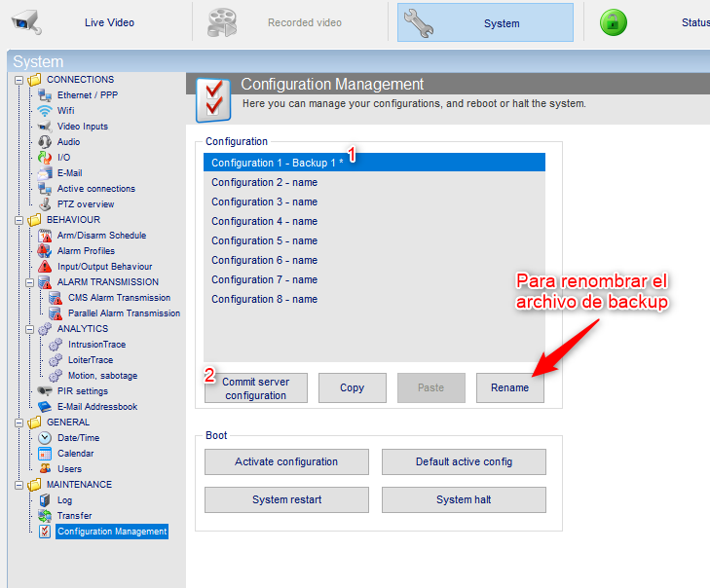Collapse the ANALYTICS tree node
The image size is (710, 588).
click(x=30, y=329)
